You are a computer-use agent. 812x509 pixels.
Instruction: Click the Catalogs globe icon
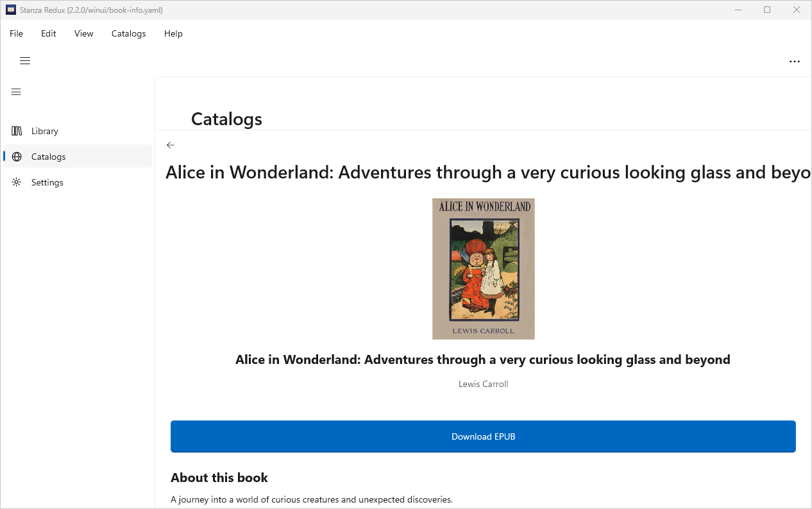[17, 157]
